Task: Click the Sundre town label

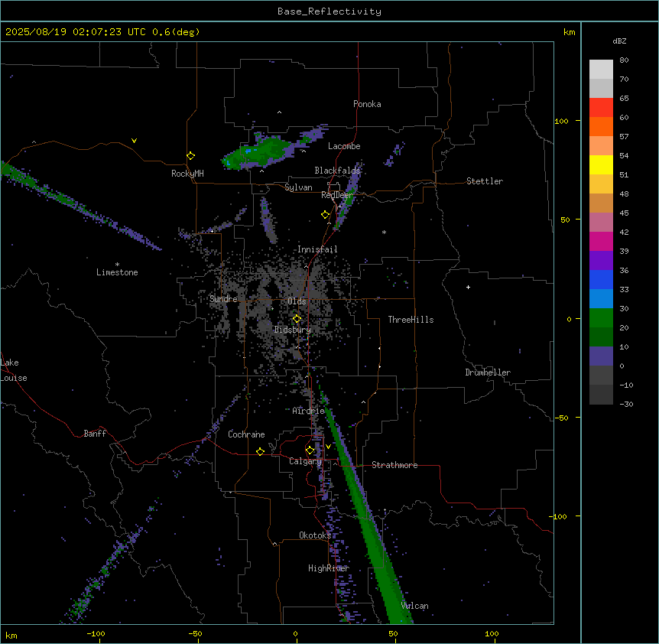Action: coord(223,299)
